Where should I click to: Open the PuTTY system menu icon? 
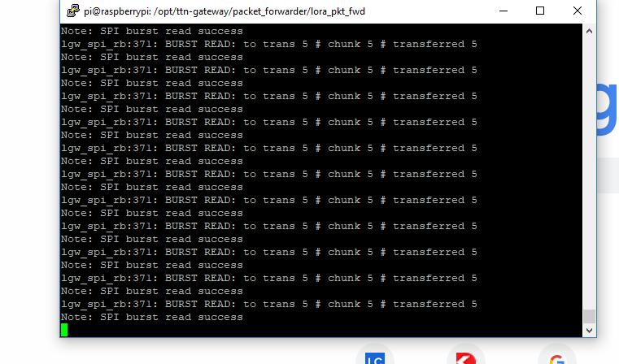(x=72, y=11)
